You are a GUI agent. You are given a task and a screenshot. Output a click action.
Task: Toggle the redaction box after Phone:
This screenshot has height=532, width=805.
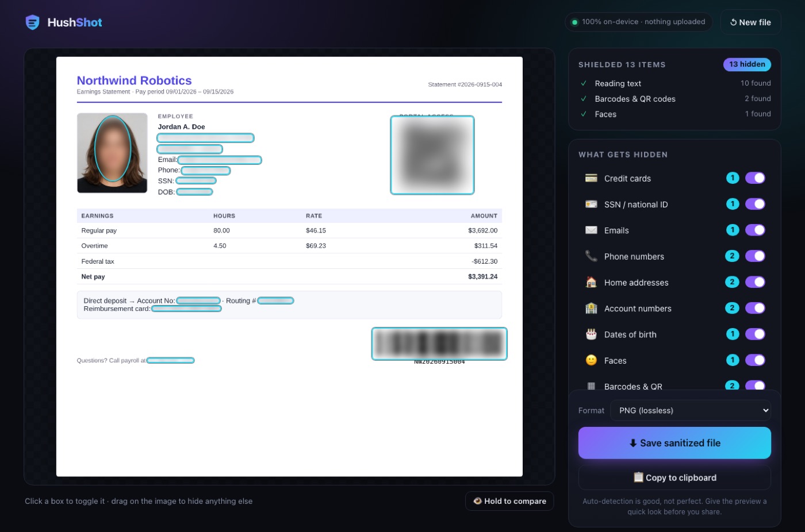pyautogui.click(x=206, y=171)
